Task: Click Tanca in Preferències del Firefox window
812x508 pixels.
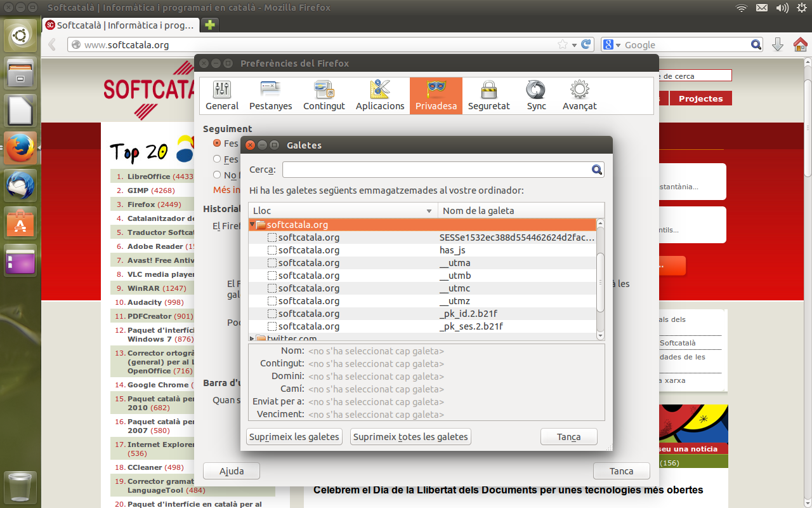Action: pyautogui.click(x=622, y=471)
